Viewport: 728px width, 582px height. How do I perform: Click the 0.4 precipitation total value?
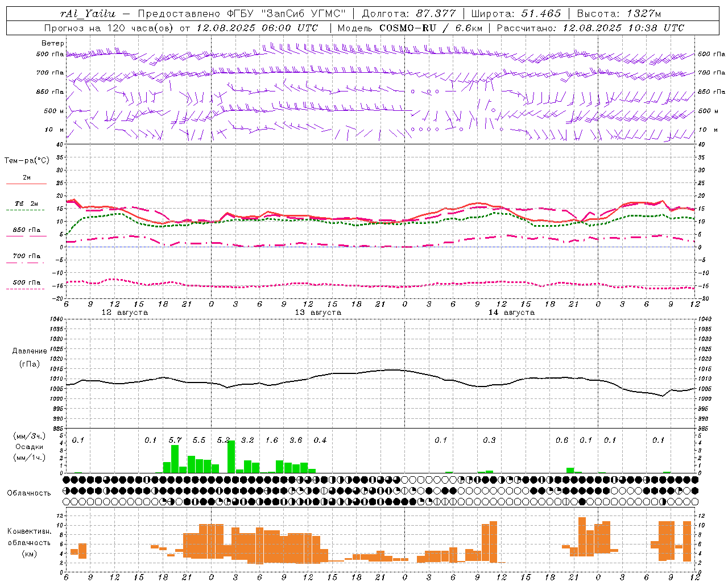tap(320, 440)
